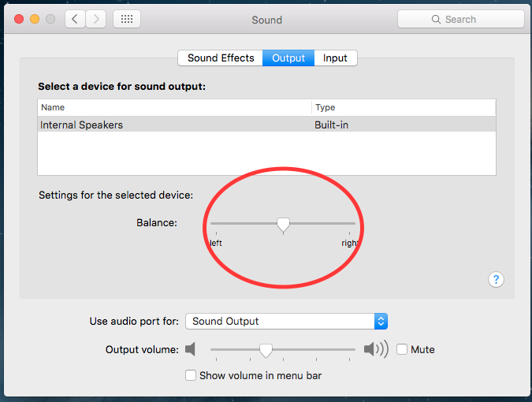Click the back navigation arrow
Viewport: 532px width, 402px height.
[x=76, y=19]
